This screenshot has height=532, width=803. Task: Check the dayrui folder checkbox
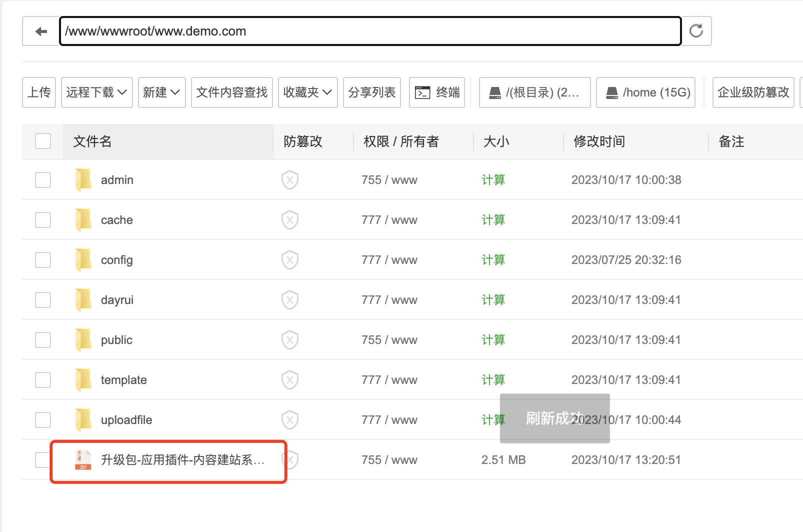[43, 300]
